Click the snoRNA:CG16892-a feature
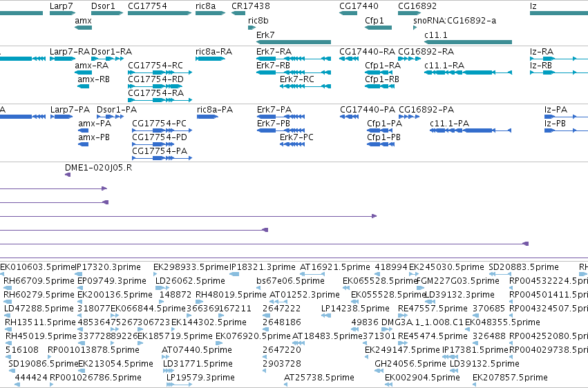This screenshot has height=388, width=588. click(x=415, y=28)
